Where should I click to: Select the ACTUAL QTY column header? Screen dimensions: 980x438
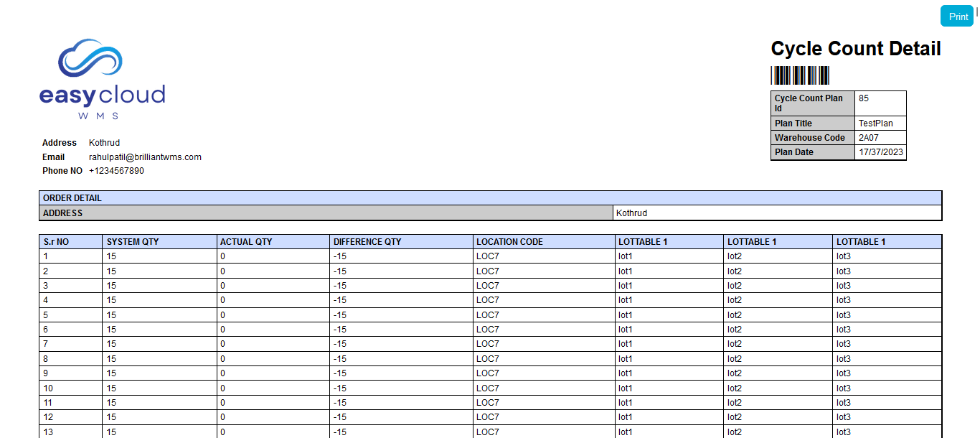(246, 242)
